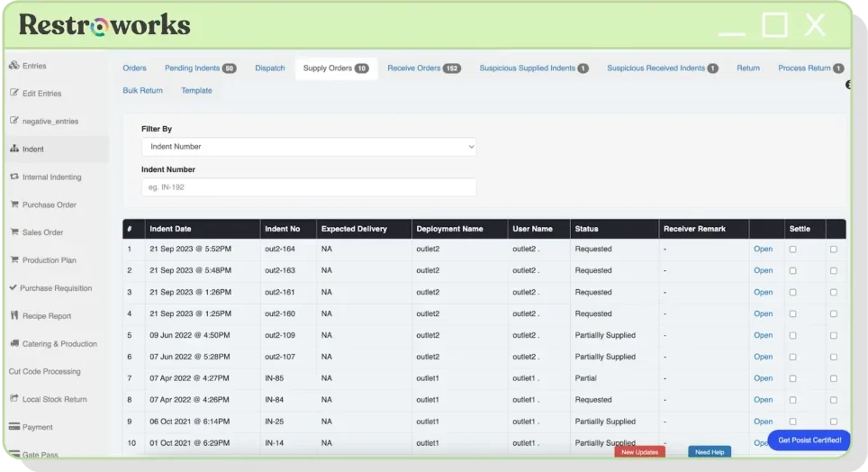
Task: Open indent IN-25 via Open link
Action: click(763, 422)
